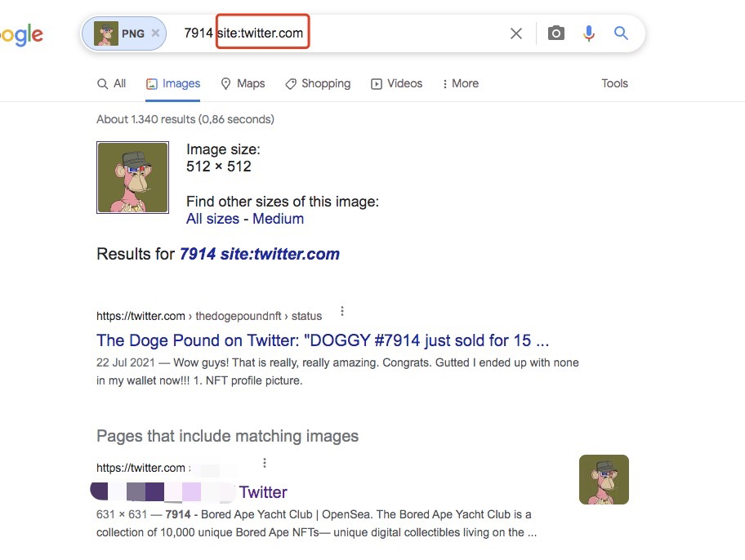Click the blue magnifier search icon
The width and height of the screenshot is (745, 560).
[x=621, y=33]
